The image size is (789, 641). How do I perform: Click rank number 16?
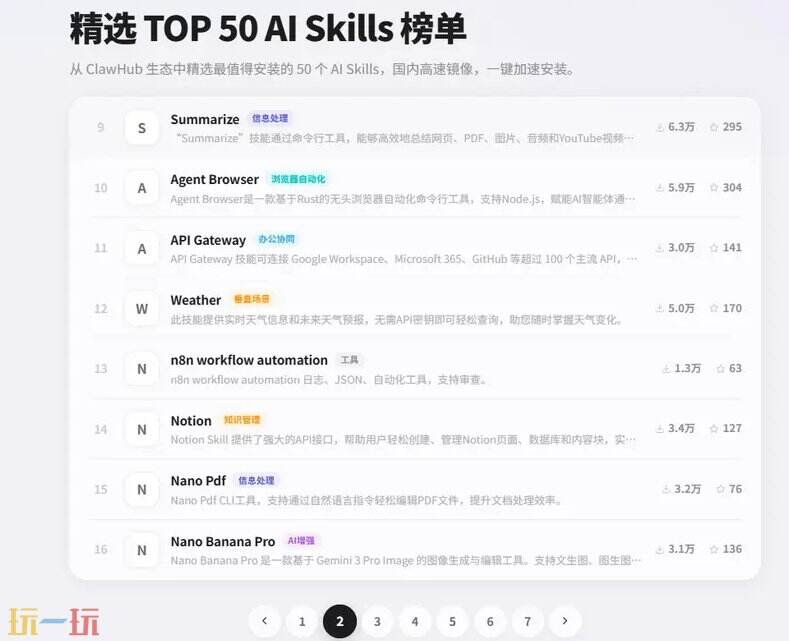(x=101, y=549)
